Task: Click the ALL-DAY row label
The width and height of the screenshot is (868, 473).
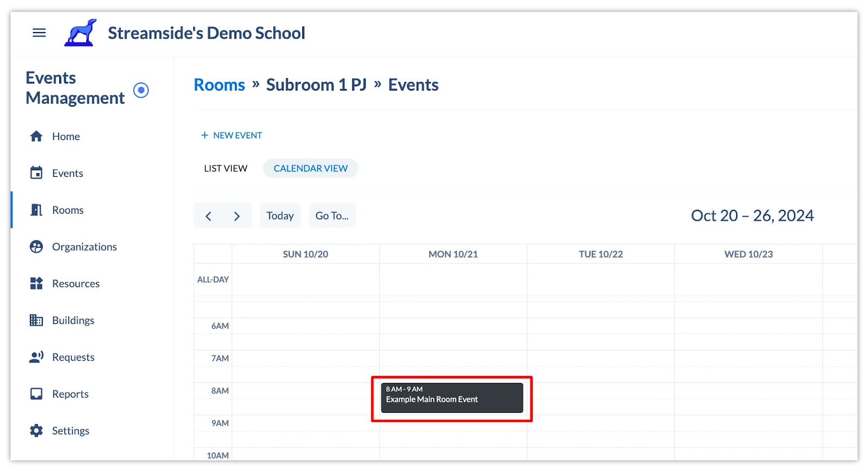Action: pos(213,280)
